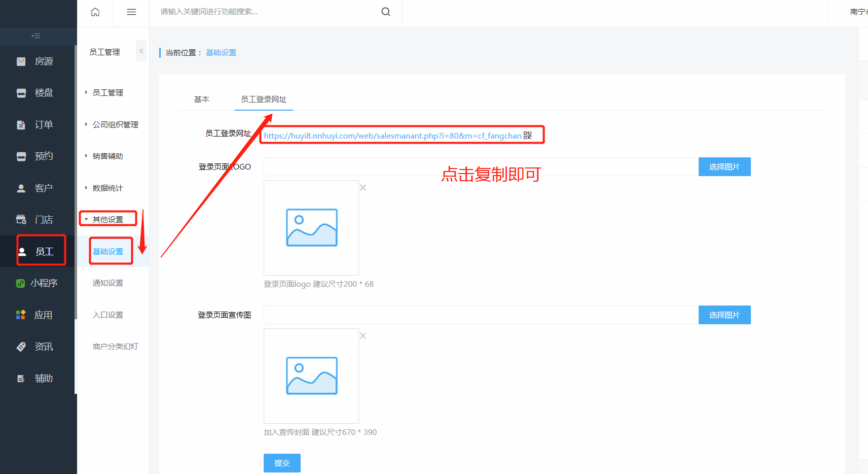
Task: Expand the 数据统计 group
Action: pyautogui.click(x=108, y=188)
